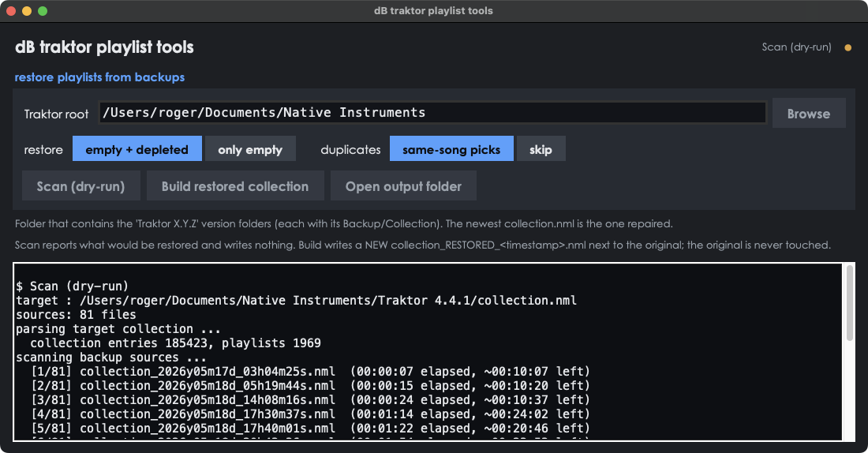Screen dimensions: 868x453
Task: Click 'parsing target collection ...' log line
Action: (x=118, y=329)
